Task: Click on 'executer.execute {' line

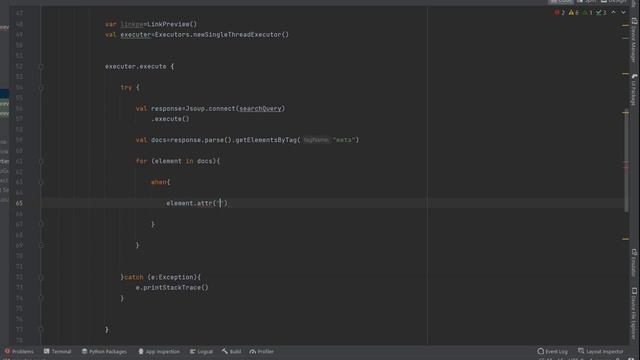Action: pyautogui.click(x=139, y=67)
